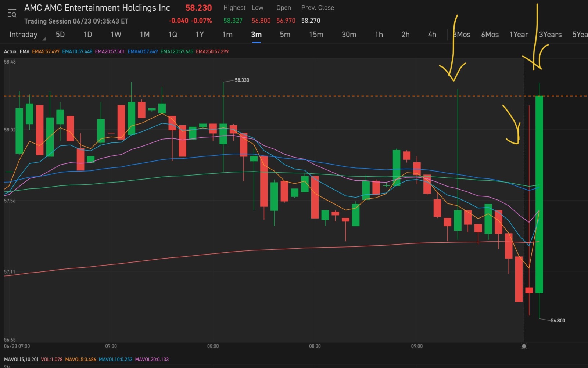The width and height of the screenshot is (588, 368).
Task: Click the EMA60:57.649 legend entry
Action: (x=143, y=51)
